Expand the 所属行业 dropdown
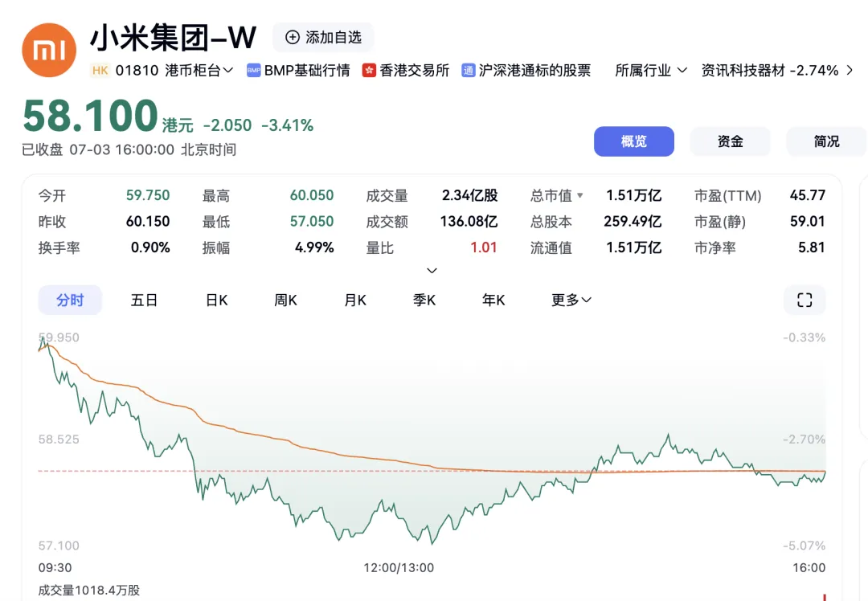The height and width of the screenshot is (601, 868). [651, 70]
